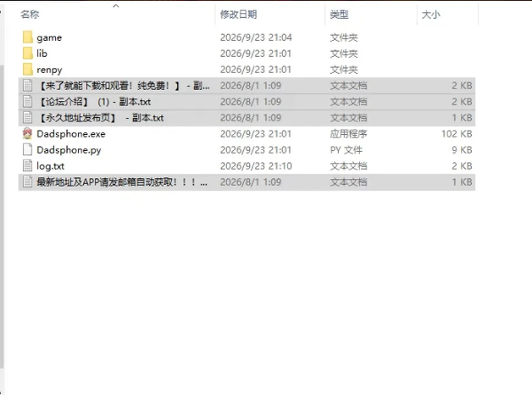Select the folder name lib
The width and height of the screenshot is (532, 395).
click(42, 53)
